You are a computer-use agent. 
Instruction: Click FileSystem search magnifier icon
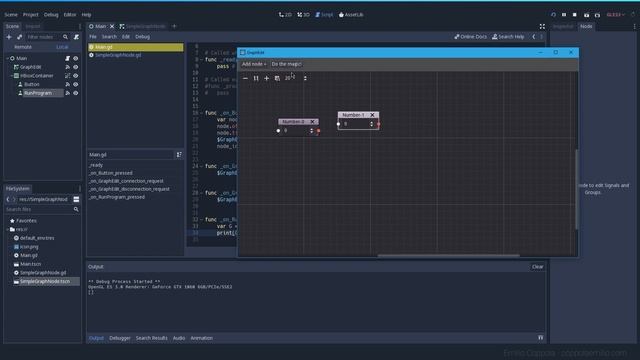(x=76, y=209)
